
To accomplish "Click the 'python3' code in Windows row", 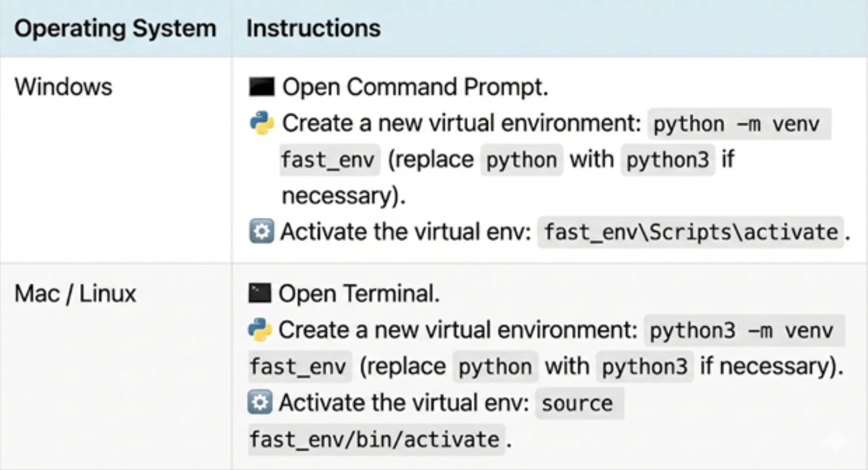I will [667, 160].
